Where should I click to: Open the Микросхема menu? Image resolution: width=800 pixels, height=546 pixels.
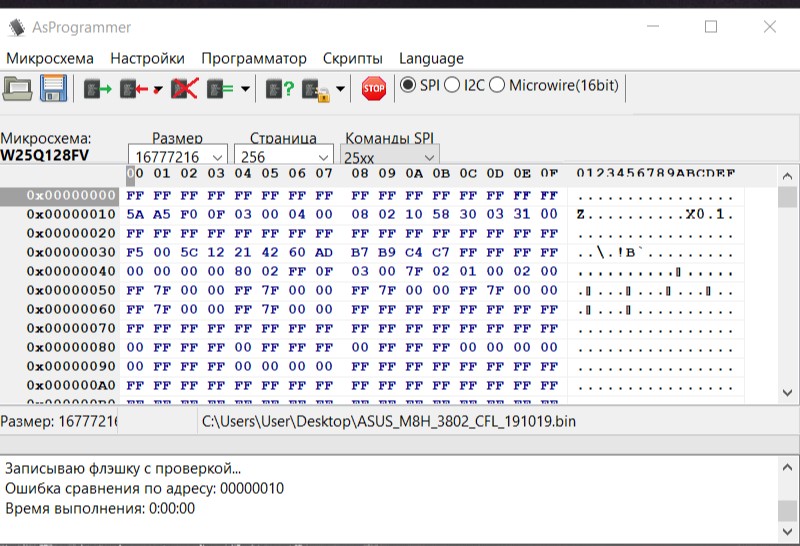(x=50, y=58)
